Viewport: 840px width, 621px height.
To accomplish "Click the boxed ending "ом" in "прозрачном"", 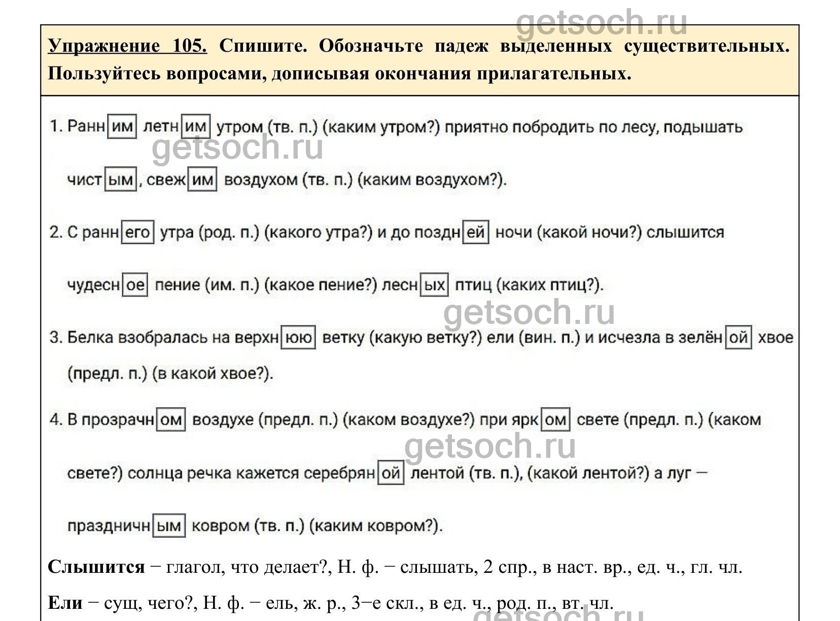I will tap(171, 420).
